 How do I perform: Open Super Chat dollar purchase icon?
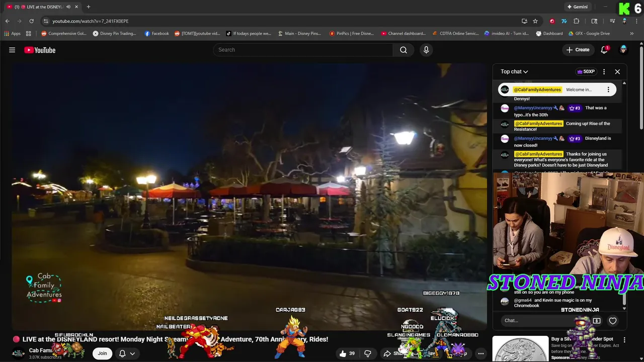[597, 321]
